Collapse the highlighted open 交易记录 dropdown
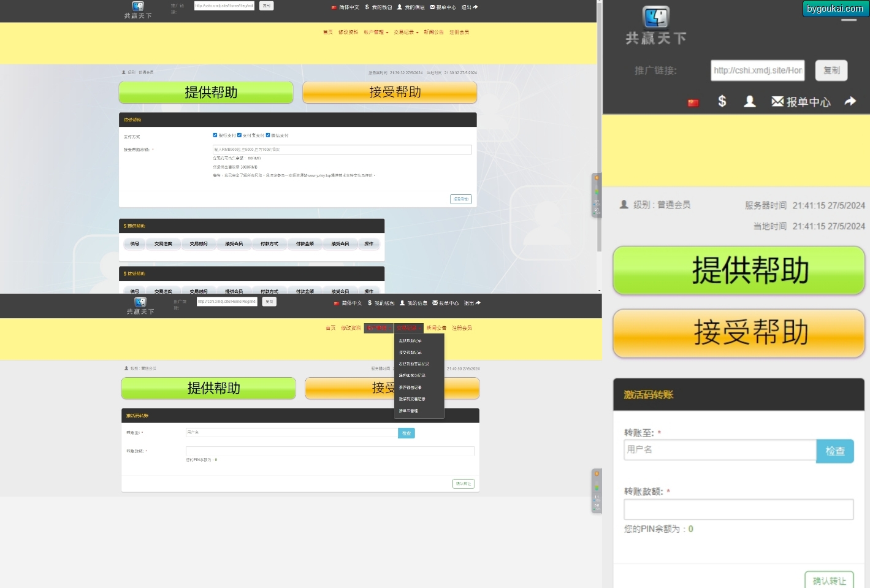Image resolution: width=870 pixels, height=588 pixels. pyautogui.click(x=409, y=328)
